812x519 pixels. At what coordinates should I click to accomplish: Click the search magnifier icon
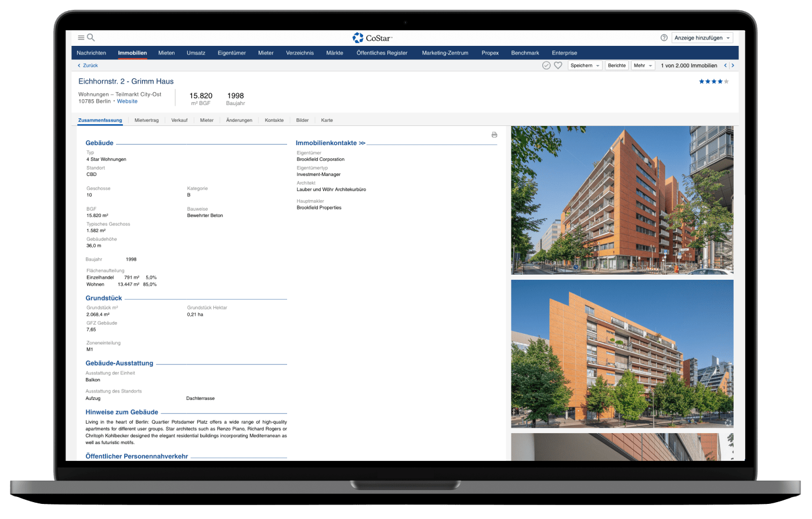(91, 38)
